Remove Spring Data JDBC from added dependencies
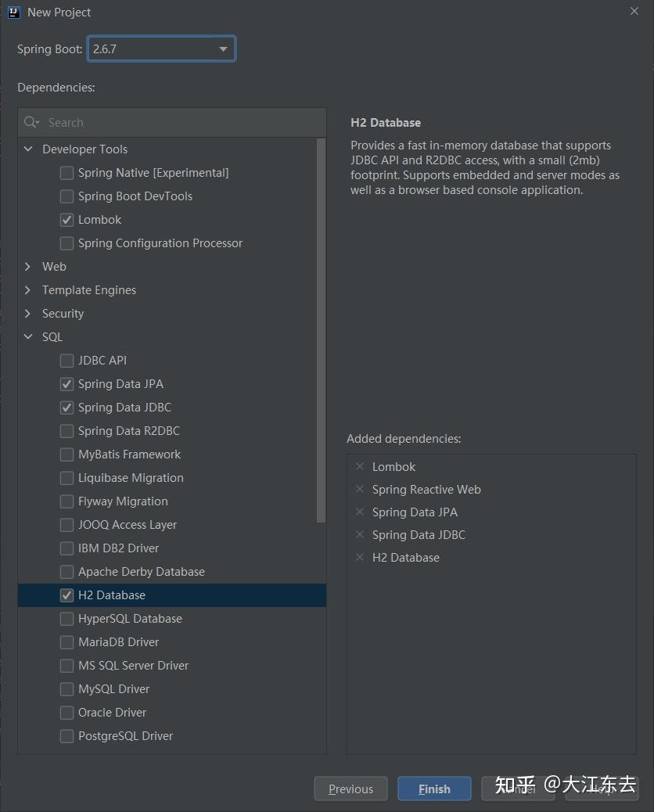Image resolution: width=654 pixels, height=812 pixels. point(360,535)
